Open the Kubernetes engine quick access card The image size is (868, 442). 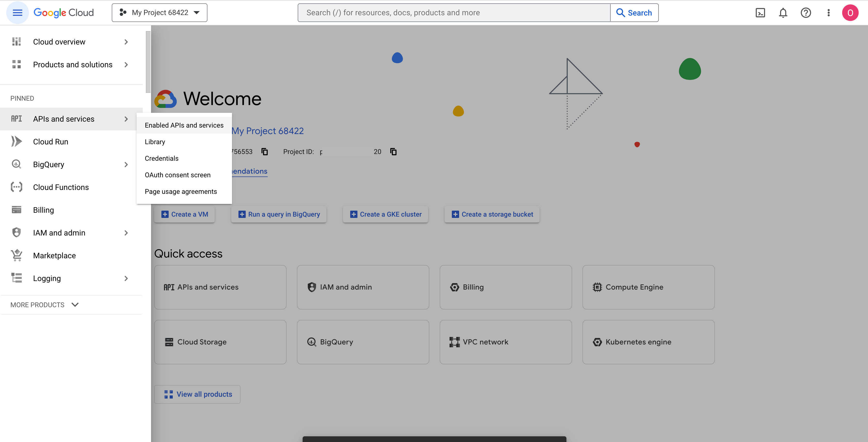tap(648, 342)
